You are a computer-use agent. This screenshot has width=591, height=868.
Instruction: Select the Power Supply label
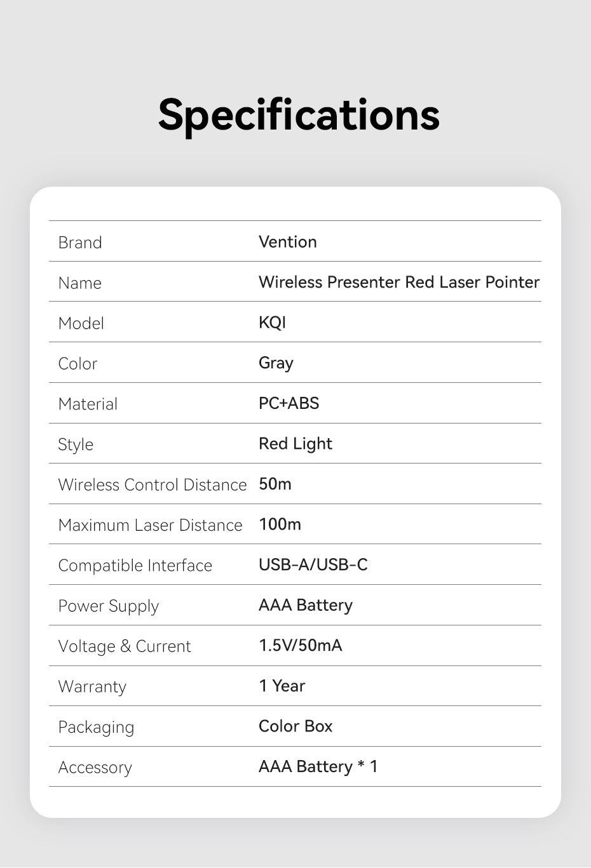pos(109,606)
